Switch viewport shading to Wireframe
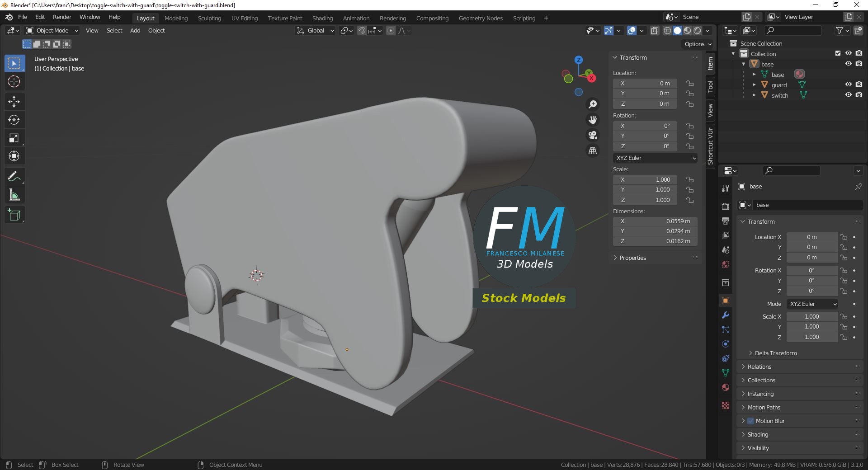This screenshot has height=470, width=868. [x=667, y=31]
